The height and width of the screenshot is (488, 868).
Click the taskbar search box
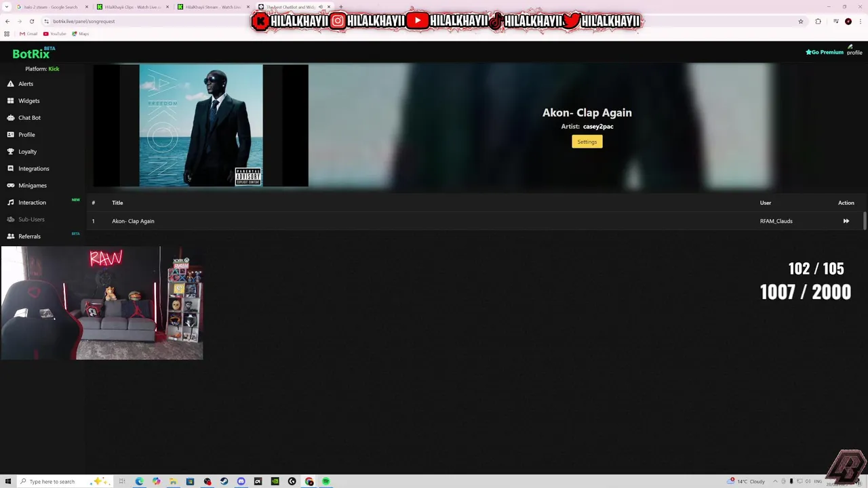(x=64, y=481)
